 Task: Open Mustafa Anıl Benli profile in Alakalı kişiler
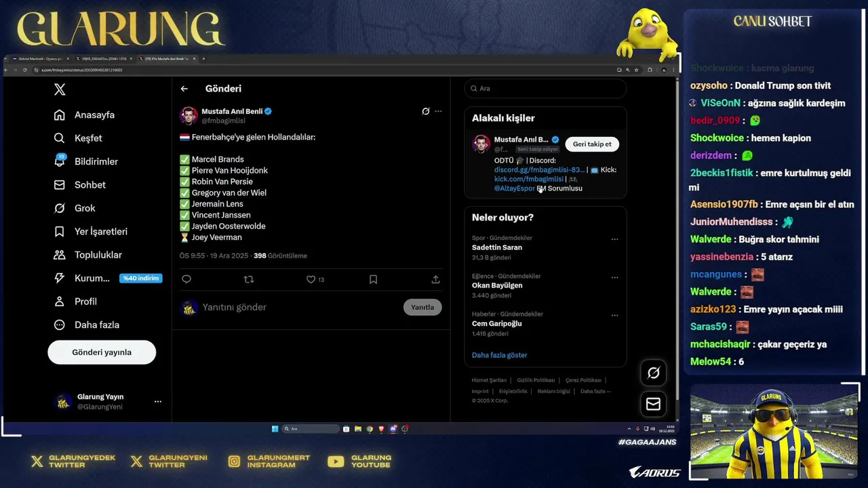pyautogui.click(x=521, y=140)
